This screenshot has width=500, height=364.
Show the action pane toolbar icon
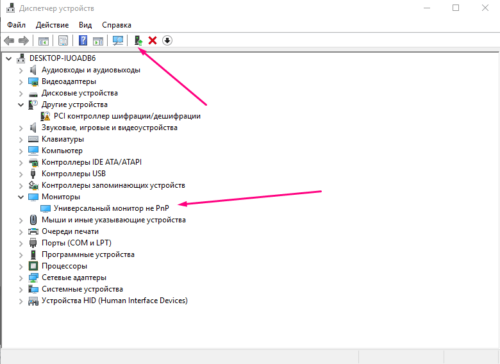[x=98, y=41]
